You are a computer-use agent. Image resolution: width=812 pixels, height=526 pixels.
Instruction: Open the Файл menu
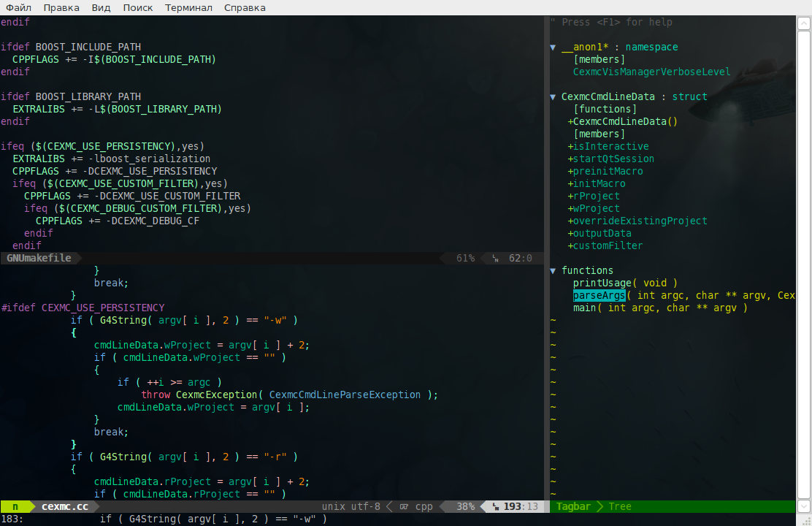pos(18,8)
